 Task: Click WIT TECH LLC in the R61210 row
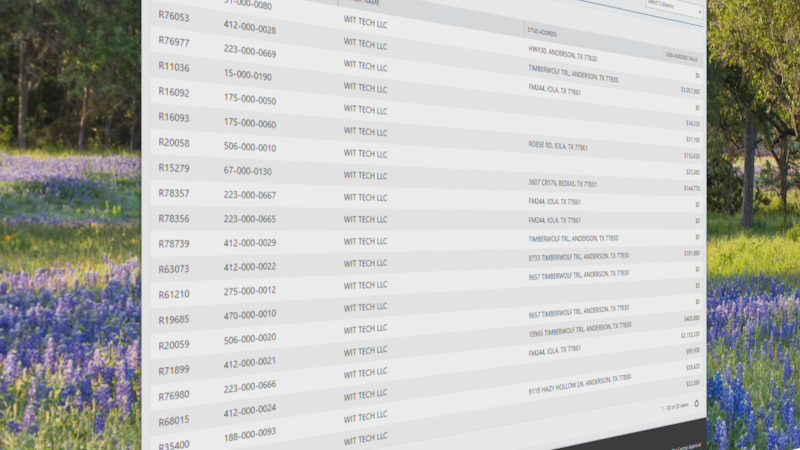[365, 285]
